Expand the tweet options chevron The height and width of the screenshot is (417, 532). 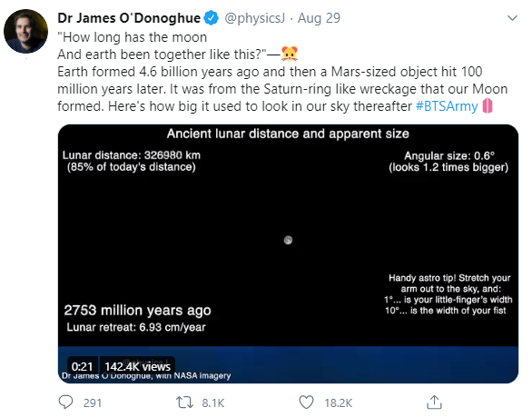(512, 17)
